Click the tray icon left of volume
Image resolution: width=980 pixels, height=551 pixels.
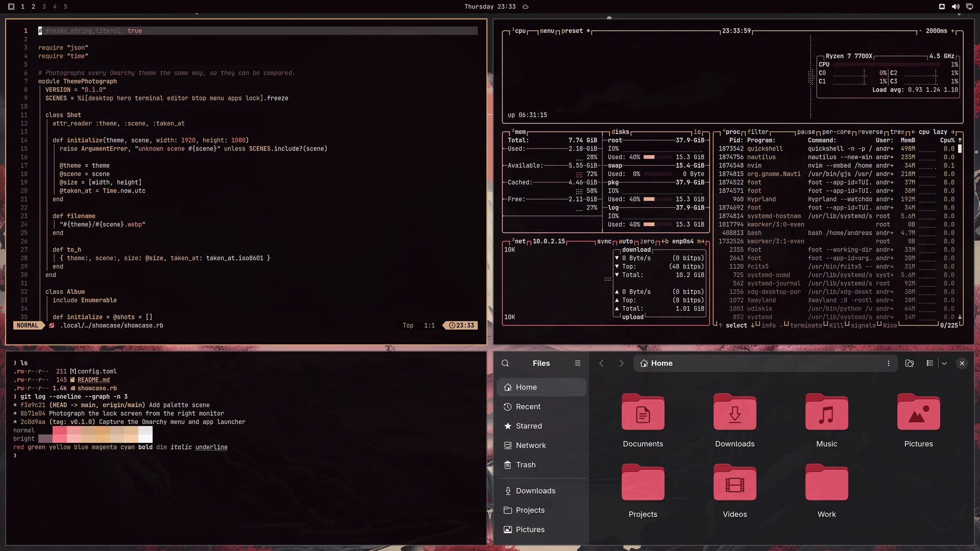(942, 7)
